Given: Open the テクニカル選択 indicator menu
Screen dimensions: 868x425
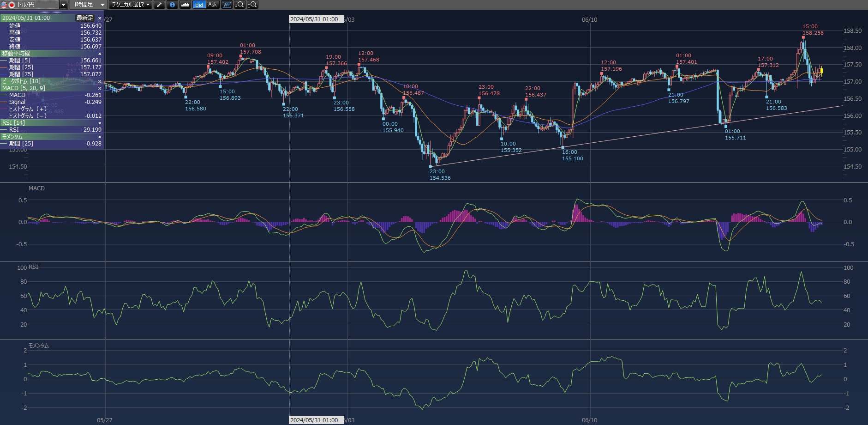Looking at the screenshot, I should click(x=131, y=5).
